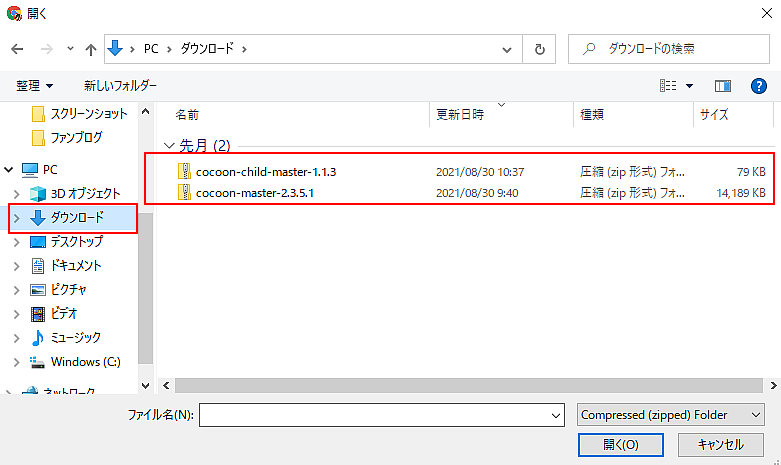The width and height of the screenshot is (781, 465).
Task: Expand the ダウンロード tree node
Action: pos(16,218)
